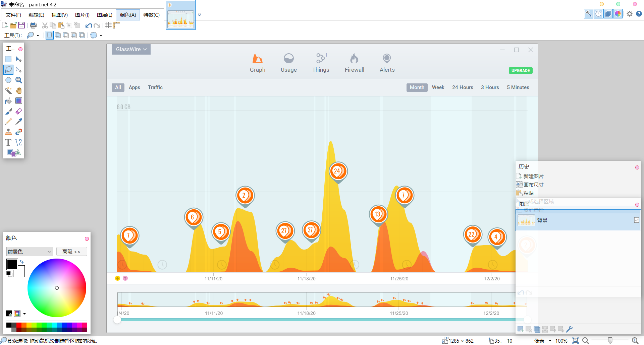Choose the Paint Bucket tool
This screenshot has width=644, height=345.
pyautogui.click(x=8, y=101)
